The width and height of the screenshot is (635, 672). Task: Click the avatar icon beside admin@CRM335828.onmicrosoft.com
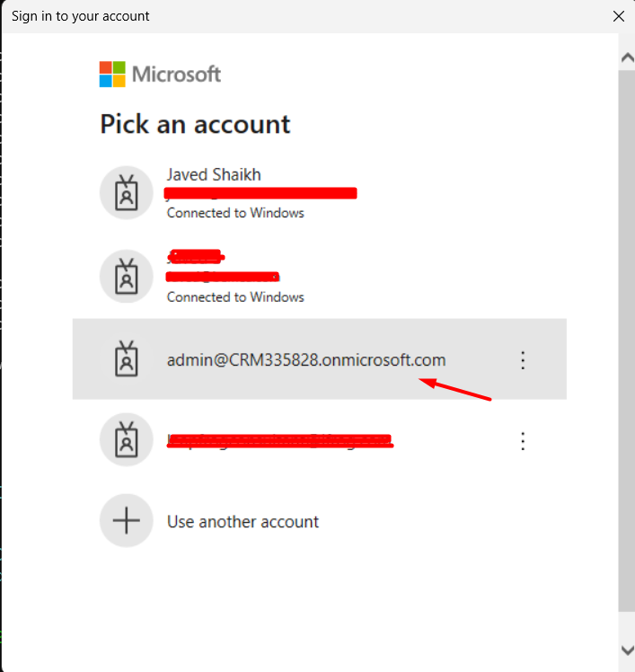point(127,360)
